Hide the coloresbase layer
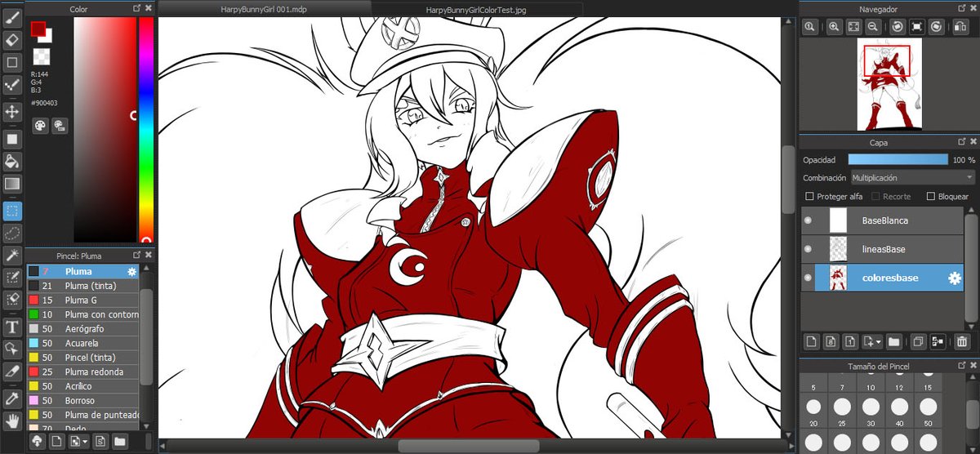Screen dimensions: 980x454 pyautogui.click(x=808, y=278)
